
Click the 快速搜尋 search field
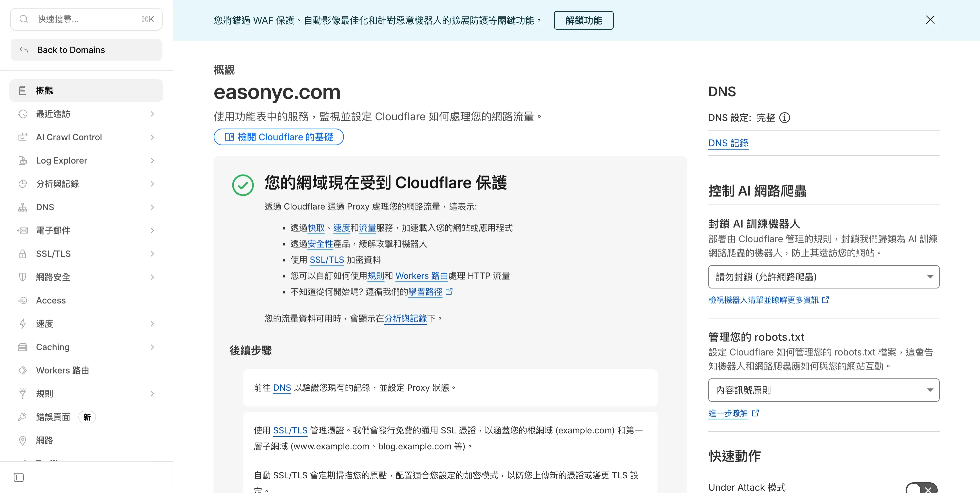coord(86,19)
